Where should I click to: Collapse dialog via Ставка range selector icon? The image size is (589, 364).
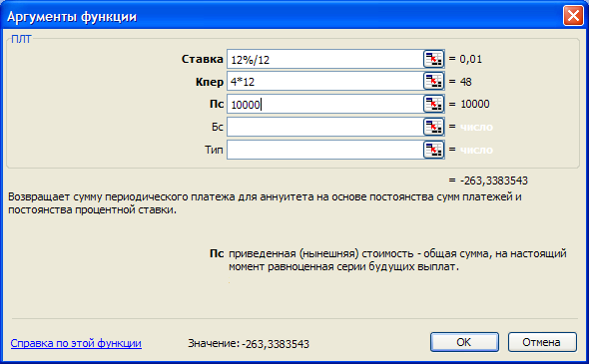433,59
